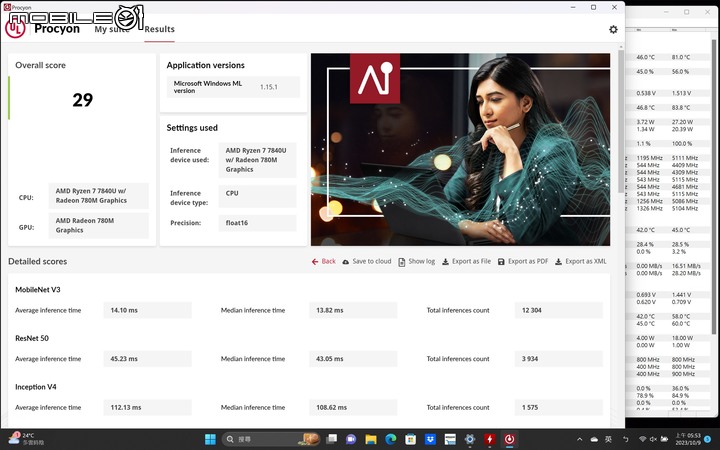Viewport: 720px width, 450px height.
Task: Open File Explorer from the taskbar
Action: pos(371,439)
